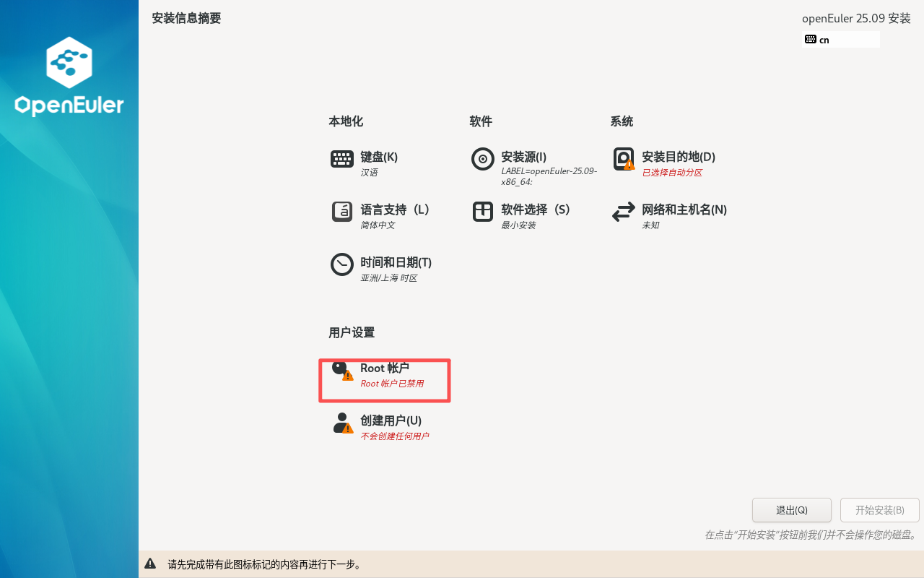
Task: Open 时间和日期 clock settings
Action: 342,264
